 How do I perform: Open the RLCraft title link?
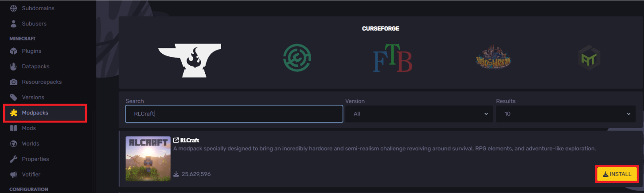190,141
